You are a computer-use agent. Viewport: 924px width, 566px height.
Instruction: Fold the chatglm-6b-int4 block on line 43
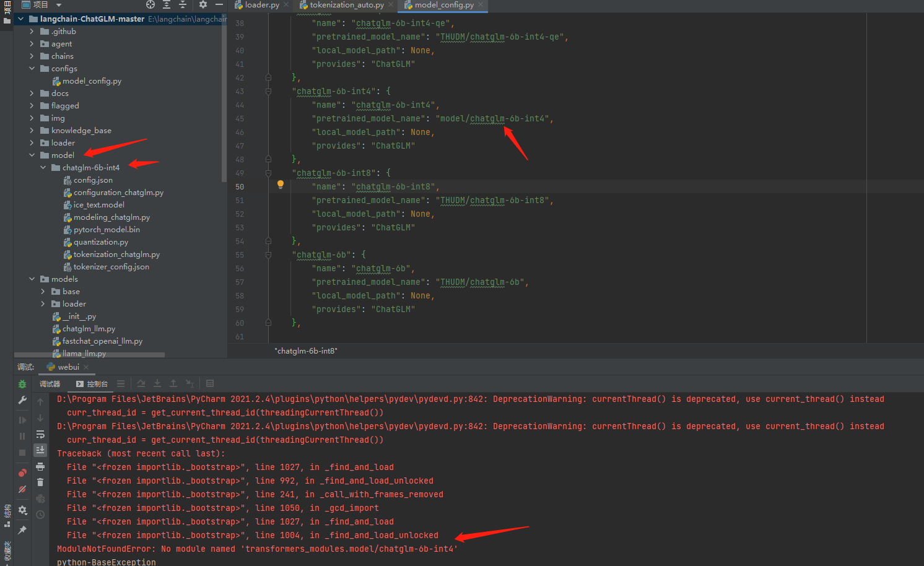(268, 92)
